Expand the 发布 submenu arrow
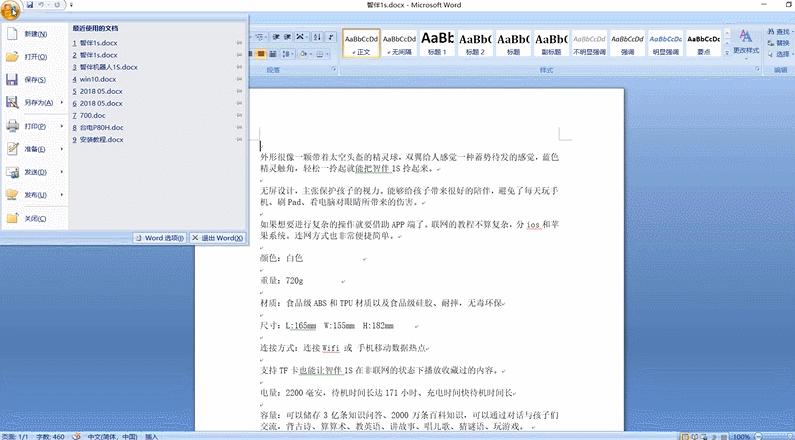795x440 pixels. click(62, 195)
